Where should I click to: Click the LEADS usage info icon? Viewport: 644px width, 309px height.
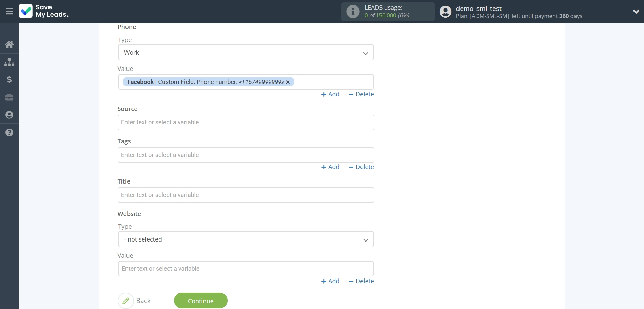tap(353, 12)
